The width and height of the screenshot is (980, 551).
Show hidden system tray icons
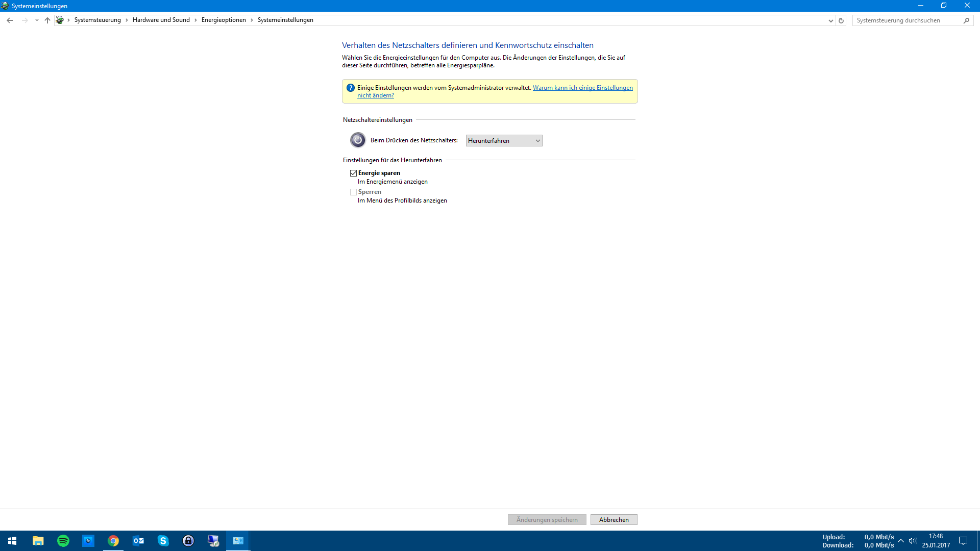coord(901,541)
